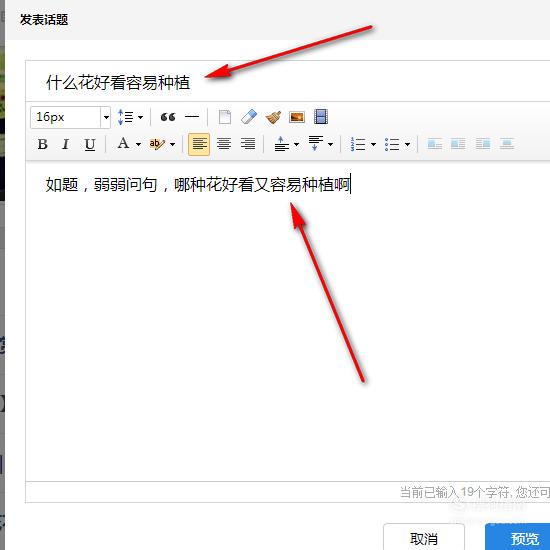Click the eraser clear format icon

(x=249, y=117)
